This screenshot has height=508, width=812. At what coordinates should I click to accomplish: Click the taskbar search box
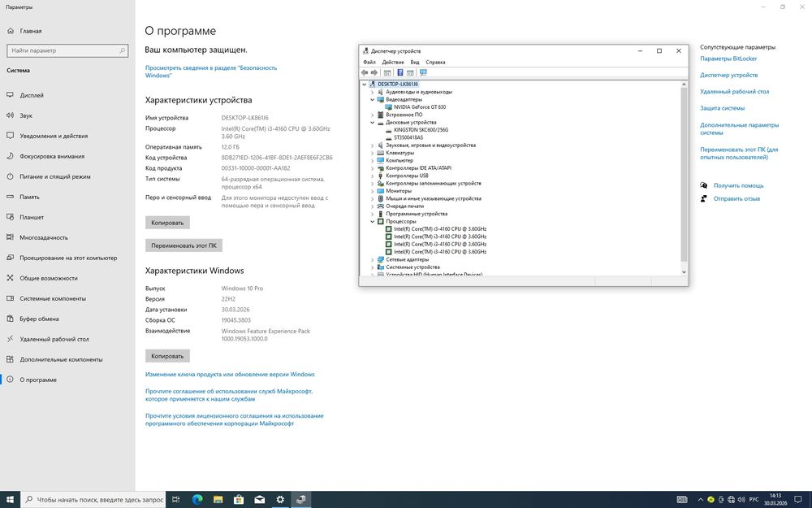93,500
